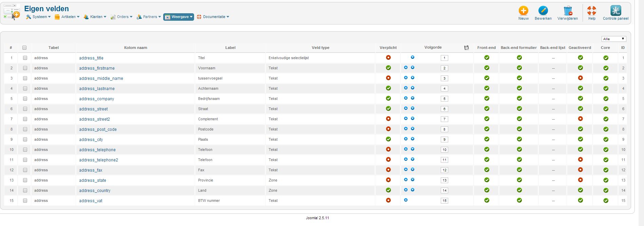Viewport: 644px width, 226px height.
Task: Click the order number field for address_street
Action: 444,109
